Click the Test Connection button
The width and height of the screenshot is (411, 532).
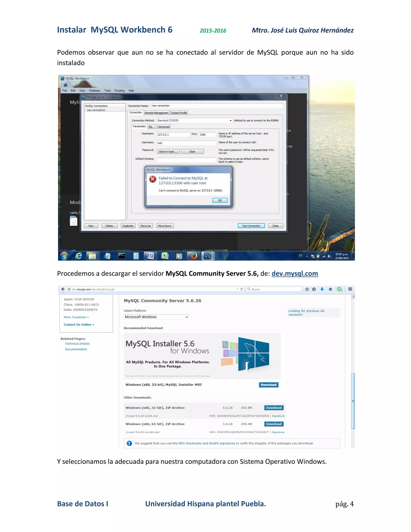point(251,226)
